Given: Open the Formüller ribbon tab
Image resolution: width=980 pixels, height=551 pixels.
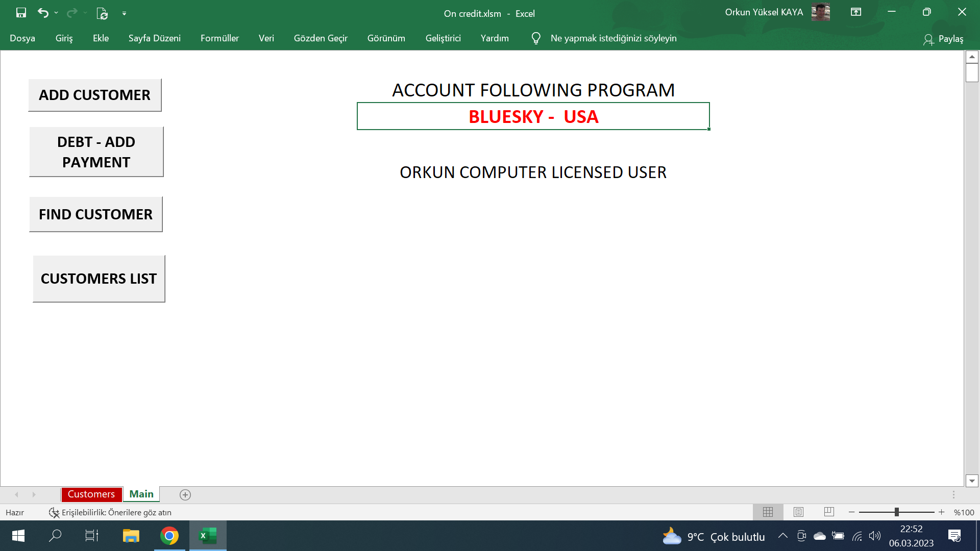Looking at the screenshot, I should coord(219,38).
